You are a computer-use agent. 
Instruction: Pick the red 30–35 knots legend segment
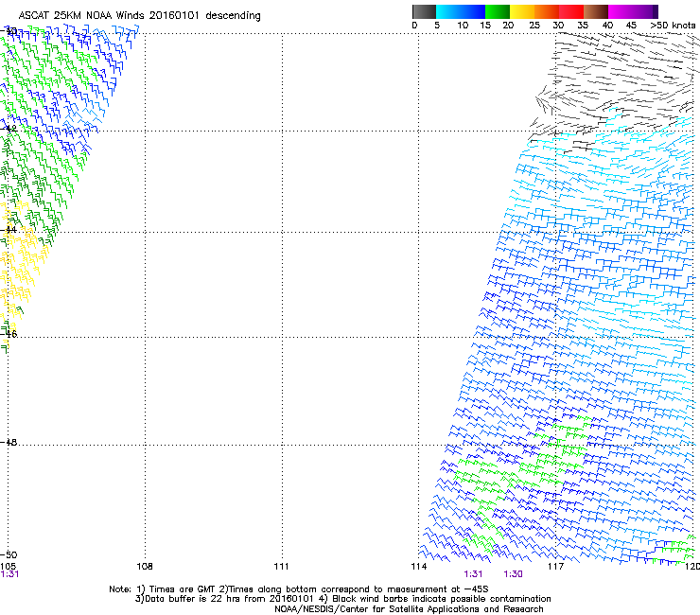point(571,11)
